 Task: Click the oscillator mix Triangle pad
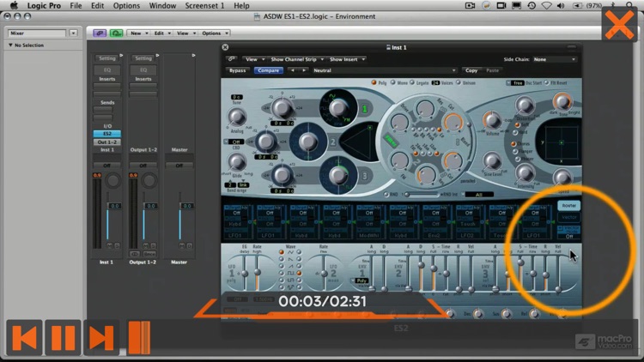(359, 142)
